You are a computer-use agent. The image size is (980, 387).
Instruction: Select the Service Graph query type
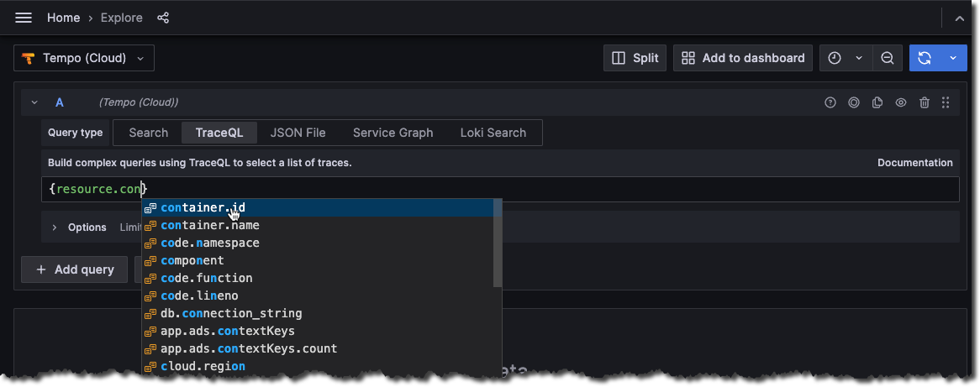tap(393, 133)
